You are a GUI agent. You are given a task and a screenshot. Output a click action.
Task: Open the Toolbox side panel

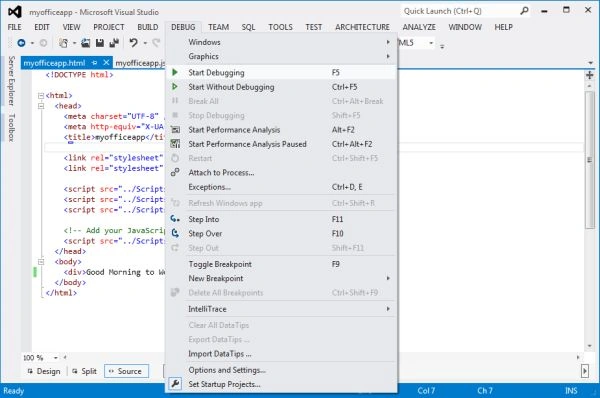(x=11, y=127)
